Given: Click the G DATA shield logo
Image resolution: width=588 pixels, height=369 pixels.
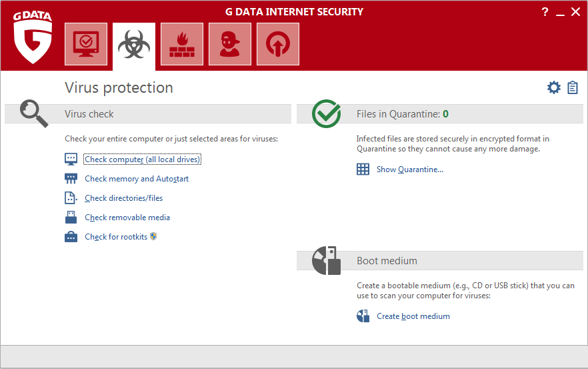Looking at the screenshot, I should [x=32, y=41].
